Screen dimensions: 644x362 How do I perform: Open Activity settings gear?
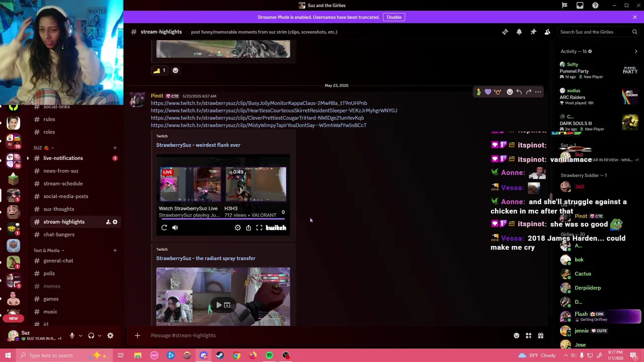tap(590, 51)
